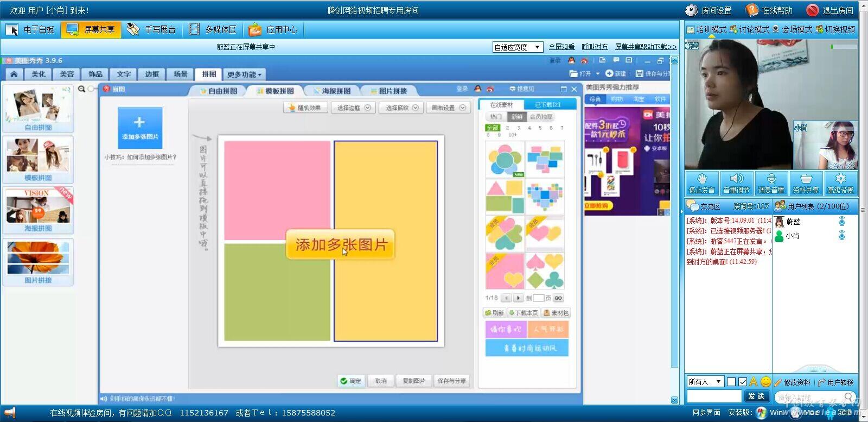
Task: Select the 多媒体区 tab
Action: pyautogui.click(x=213, y=29)
